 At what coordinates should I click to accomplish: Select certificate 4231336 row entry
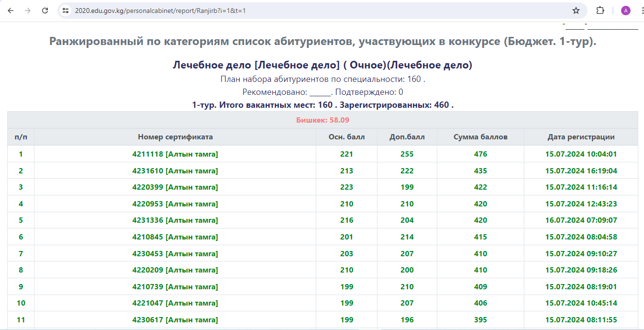click(175, 220)
